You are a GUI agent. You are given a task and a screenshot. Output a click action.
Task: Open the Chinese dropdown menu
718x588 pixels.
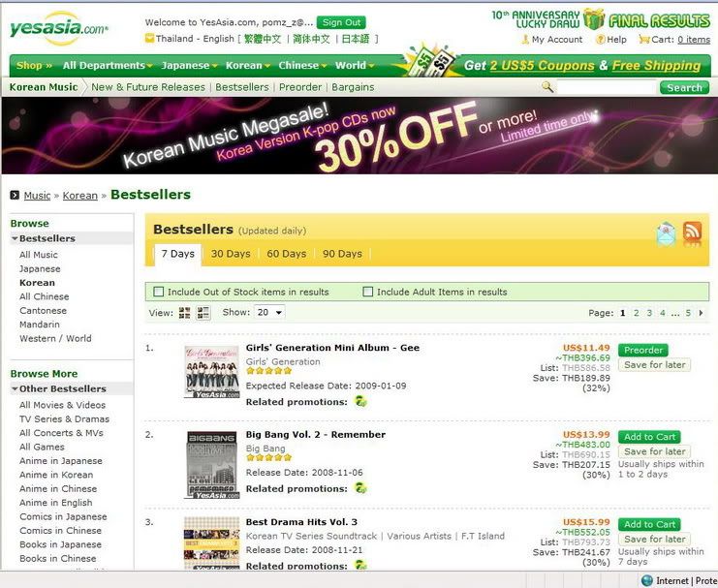(302, 66)
